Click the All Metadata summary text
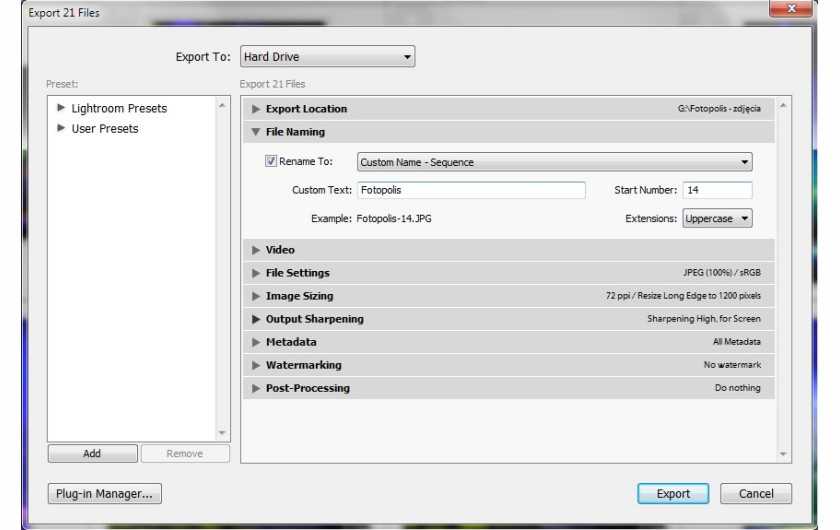This screenshot has width=840, height=530. coord(737,341)
